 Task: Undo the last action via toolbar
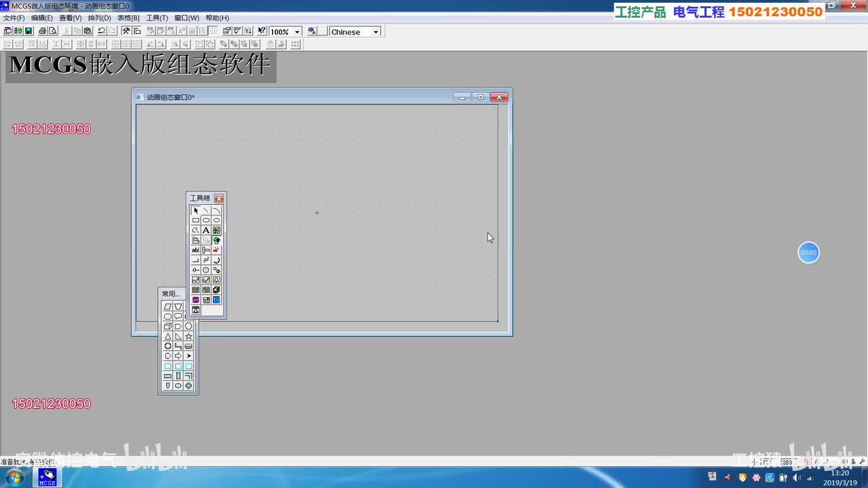click(x=101, y=31)
